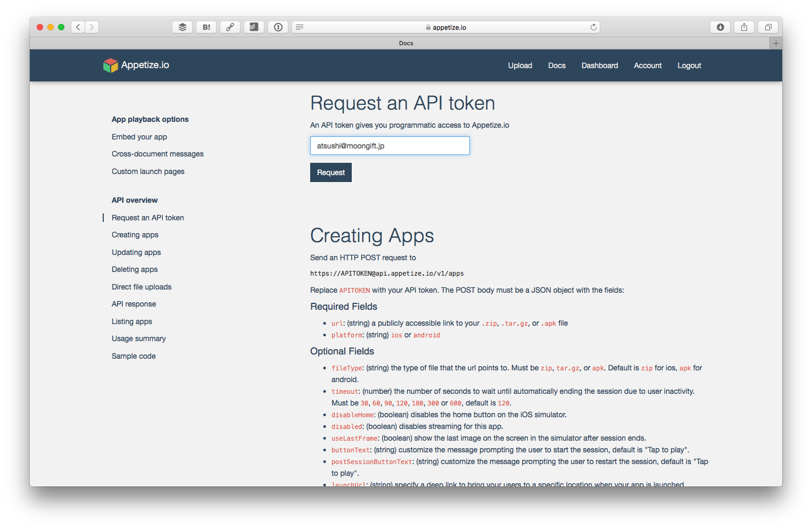The width and height of the screenshot is (812, 529).
Task: Open Upload in the top navigation
Action: [520, 65]
